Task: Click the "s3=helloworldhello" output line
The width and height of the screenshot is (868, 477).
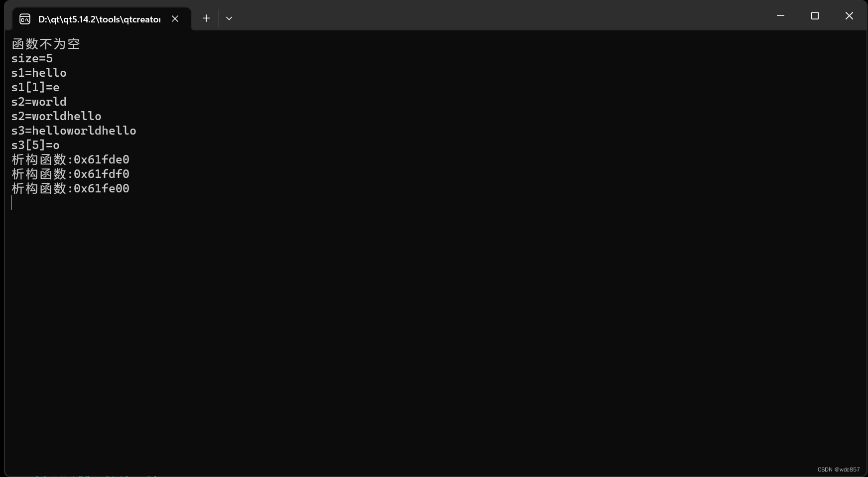Action: [74, 131]
